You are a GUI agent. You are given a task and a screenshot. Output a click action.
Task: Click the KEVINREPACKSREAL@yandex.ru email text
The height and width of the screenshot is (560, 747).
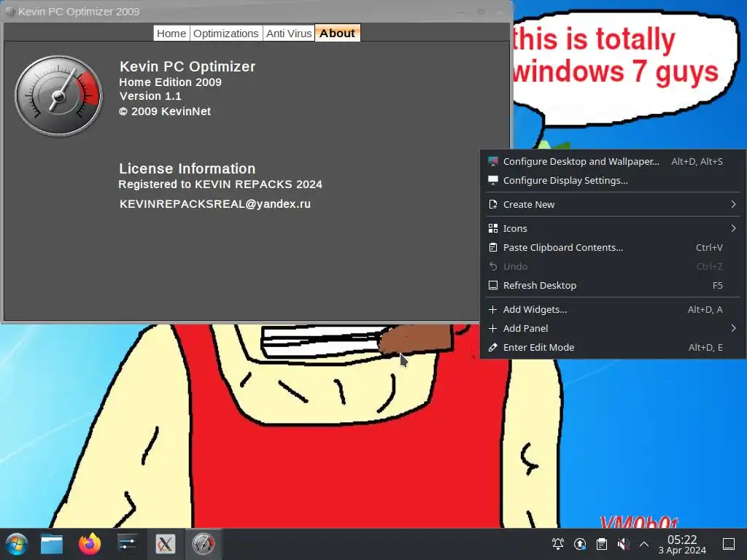215,204
